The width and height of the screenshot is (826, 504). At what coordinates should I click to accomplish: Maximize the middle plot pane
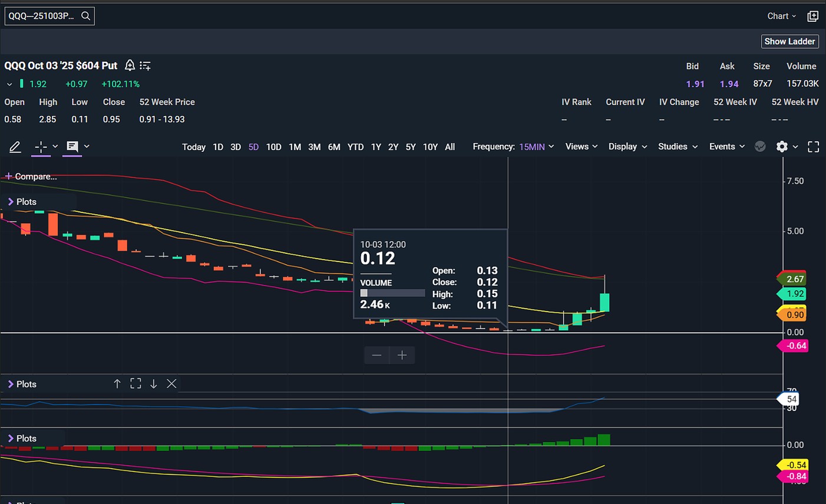coord(136,384)
